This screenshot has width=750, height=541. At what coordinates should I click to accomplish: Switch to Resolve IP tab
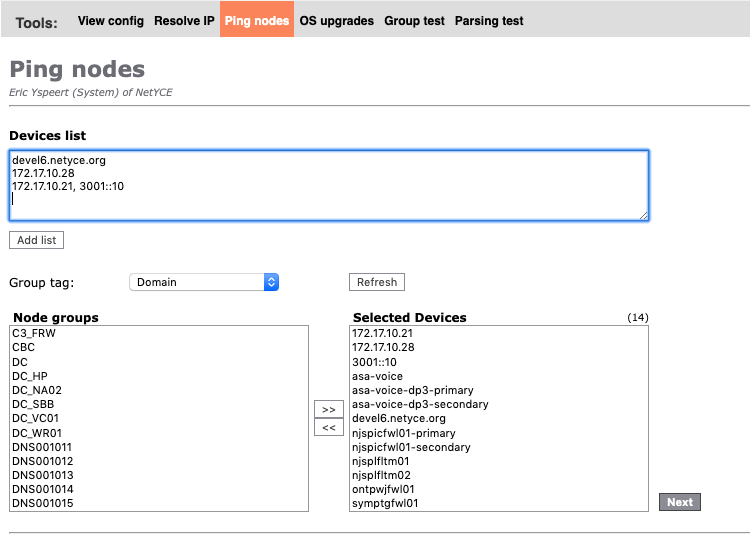(184, 20)
